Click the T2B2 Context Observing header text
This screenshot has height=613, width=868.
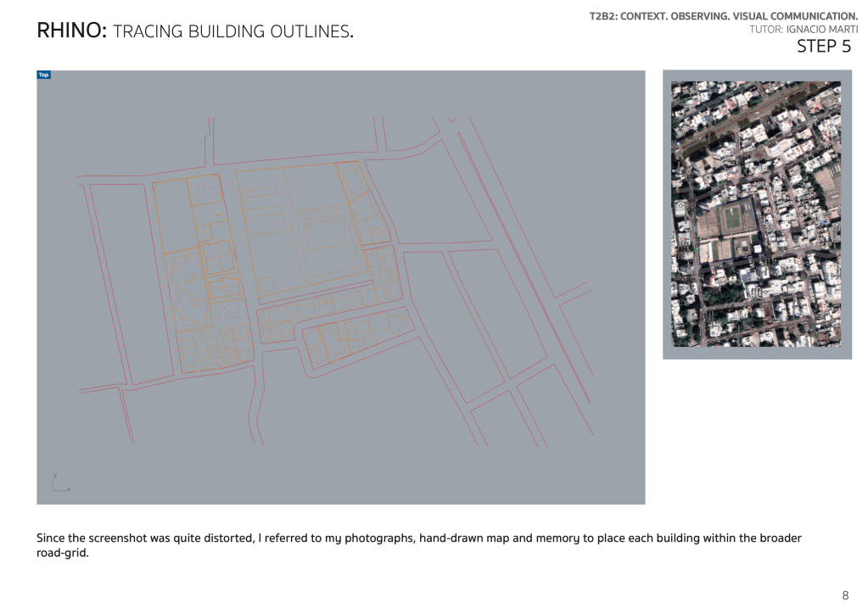[x=723, y=16]
